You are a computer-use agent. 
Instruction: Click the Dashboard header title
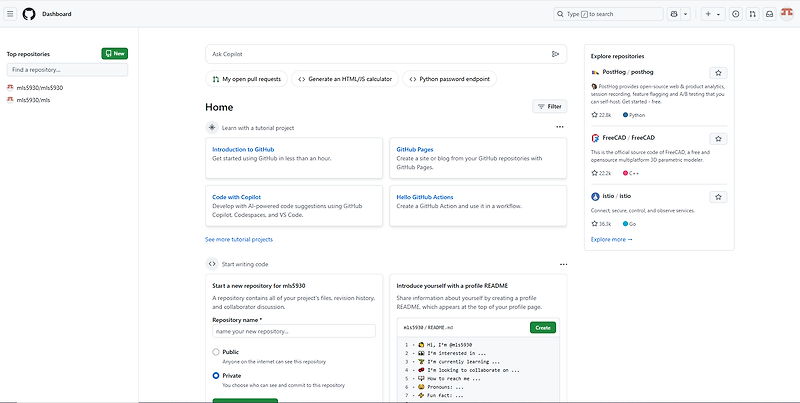57,14
